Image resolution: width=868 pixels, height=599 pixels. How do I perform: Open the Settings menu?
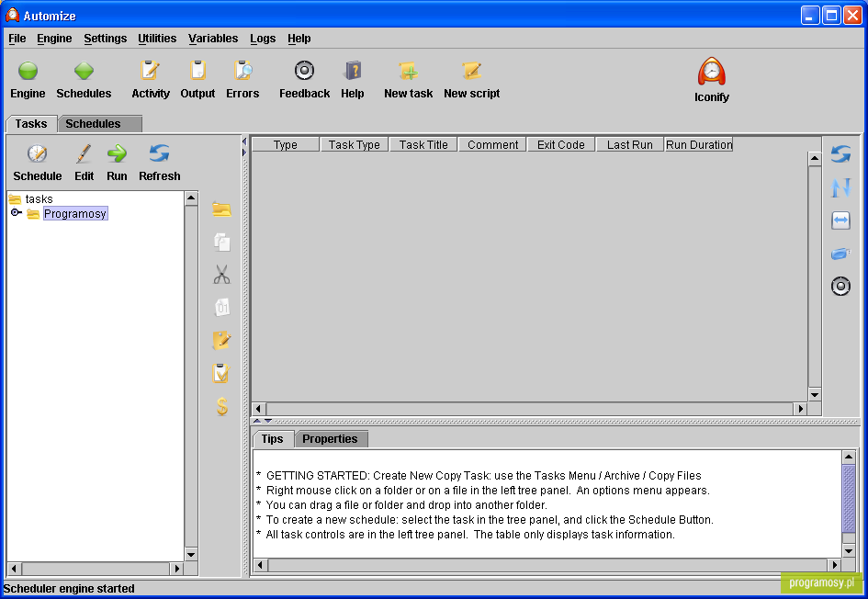[x=106, y=39]
